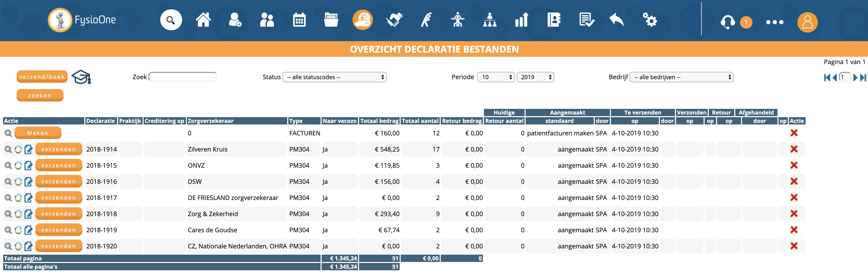
Task: Open the settings gears icon
Action: [649, 20]
